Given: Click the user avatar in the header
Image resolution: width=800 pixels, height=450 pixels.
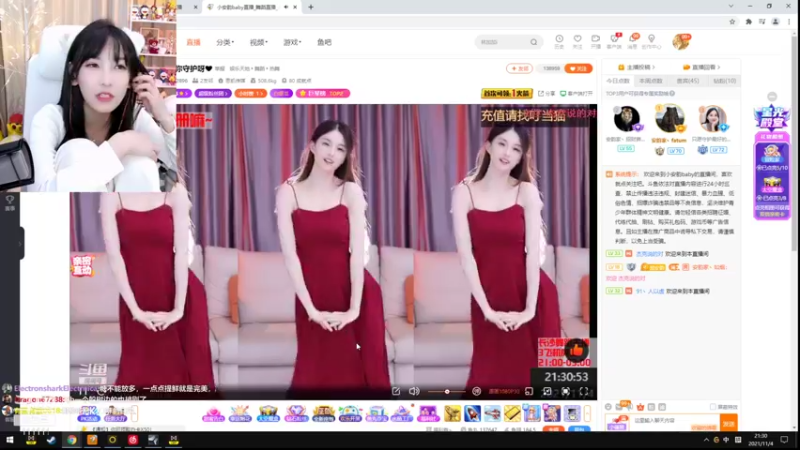Looking at the screenshot, I should tap(681, 42).
